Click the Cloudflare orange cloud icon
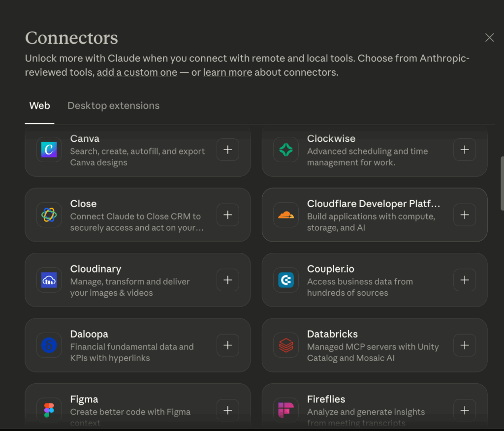 click(286, 215)
